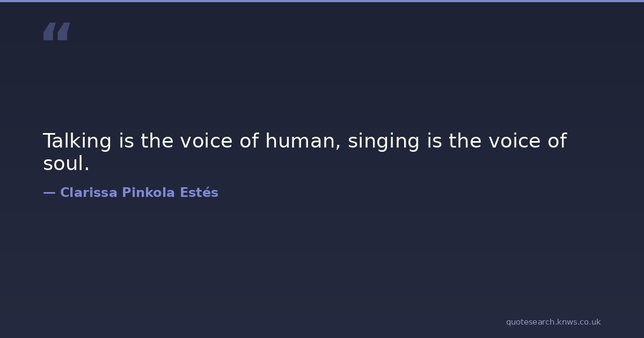This screenshot has height=338, width=644.
Task: Open the quotesearch.knws.co.uk link
Action: [x=553, y=322]
